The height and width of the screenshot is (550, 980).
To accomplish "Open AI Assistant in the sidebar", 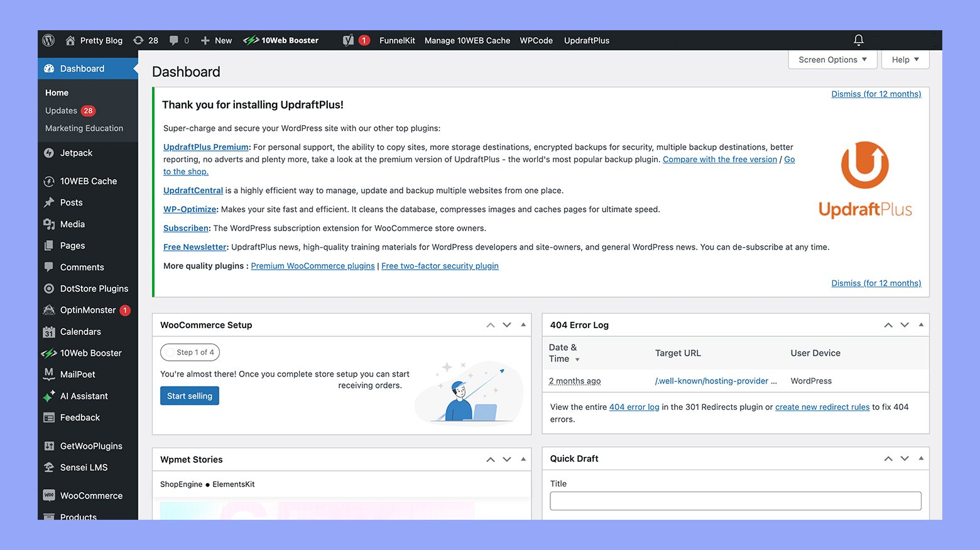I will pyautogui.click(x=84, y=396).
